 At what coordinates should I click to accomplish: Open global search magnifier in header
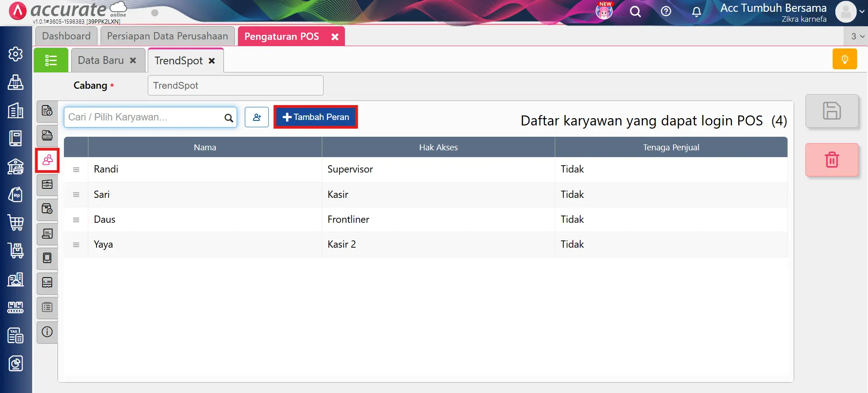[635, 12]
